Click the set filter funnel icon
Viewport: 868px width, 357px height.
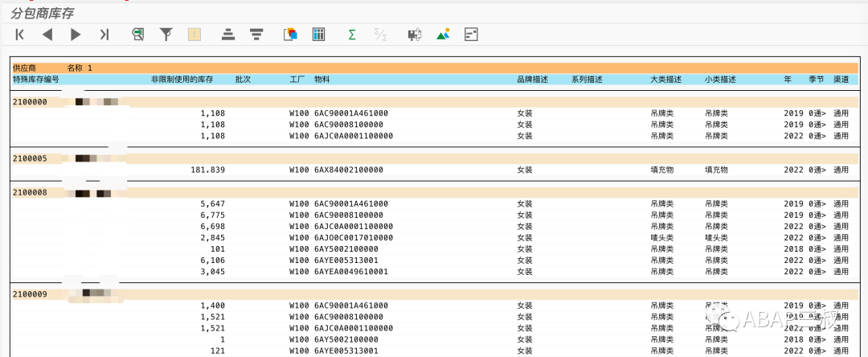coord(166,35)
